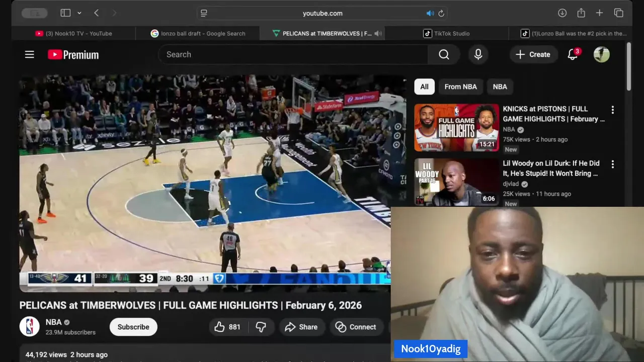Open djvlad channel name
This screenshot has height=362, width=644.
click(511, 184)
